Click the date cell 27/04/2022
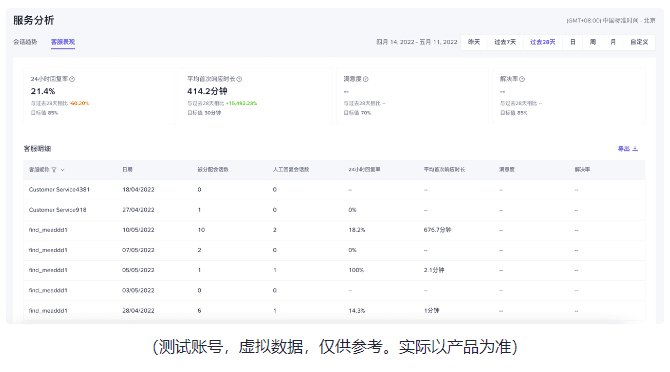Viewport: 670px width, 372px height. 138,210
